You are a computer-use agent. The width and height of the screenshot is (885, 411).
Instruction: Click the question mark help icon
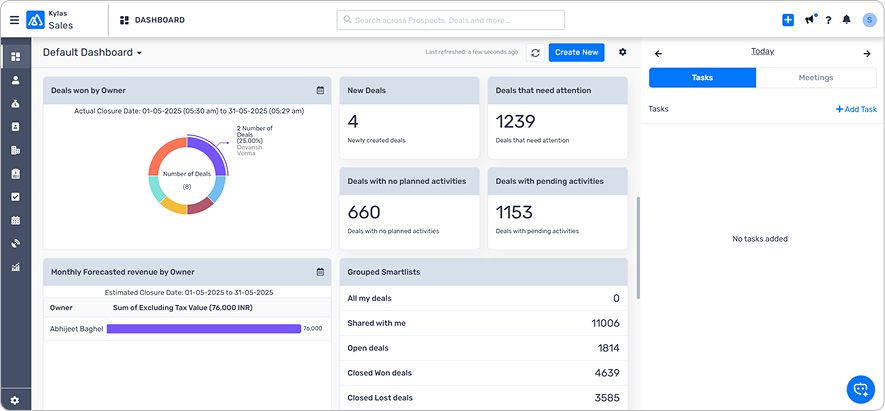coord(828,20)
